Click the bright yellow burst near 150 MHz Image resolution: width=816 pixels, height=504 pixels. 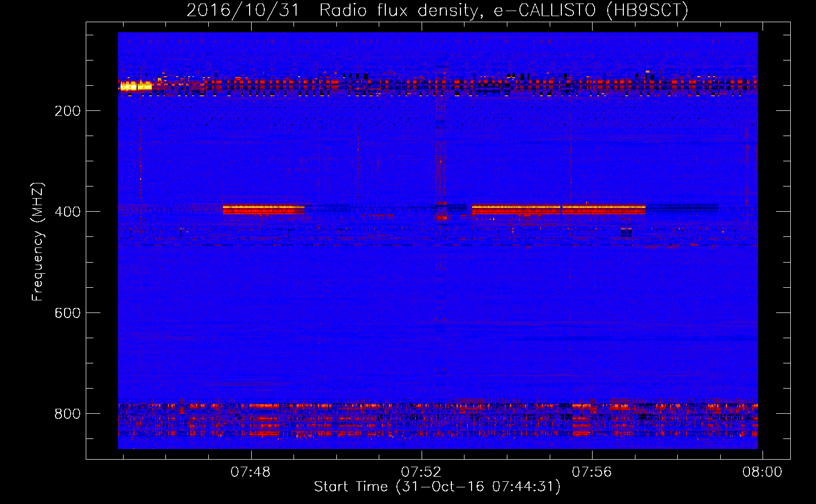coord(136,86)
